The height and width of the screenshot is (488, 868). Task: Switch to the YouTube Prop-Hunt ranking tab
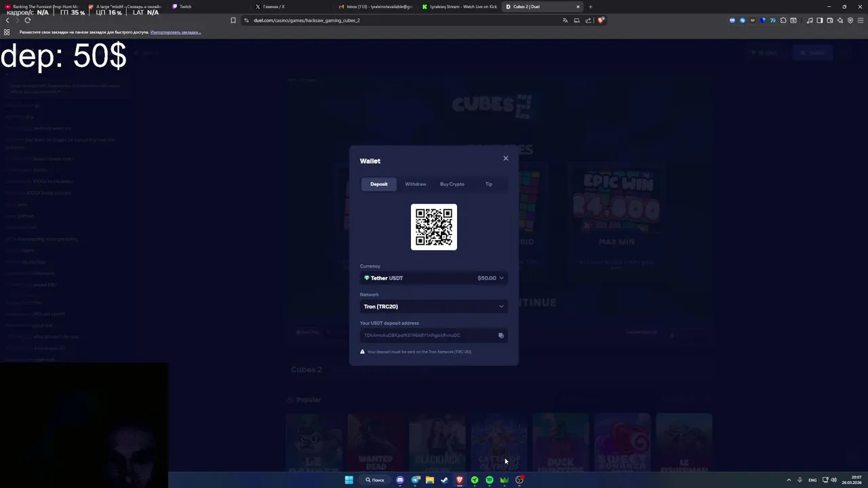(42, 7)
